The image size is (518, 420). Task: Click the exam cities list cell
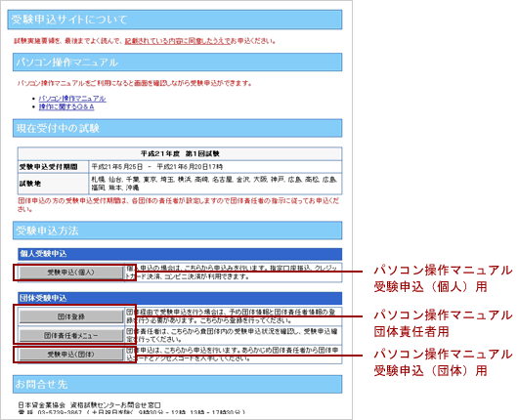[215, 184]
